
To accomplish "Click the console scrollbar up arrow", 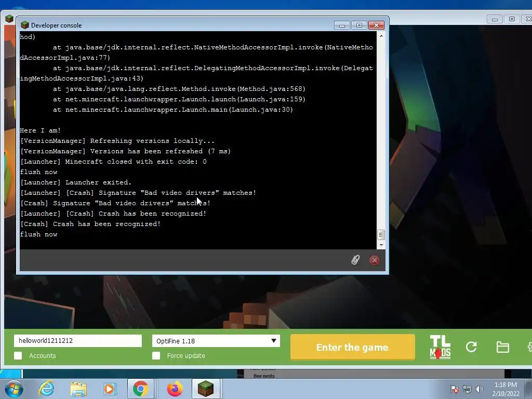I will point(381,36).
